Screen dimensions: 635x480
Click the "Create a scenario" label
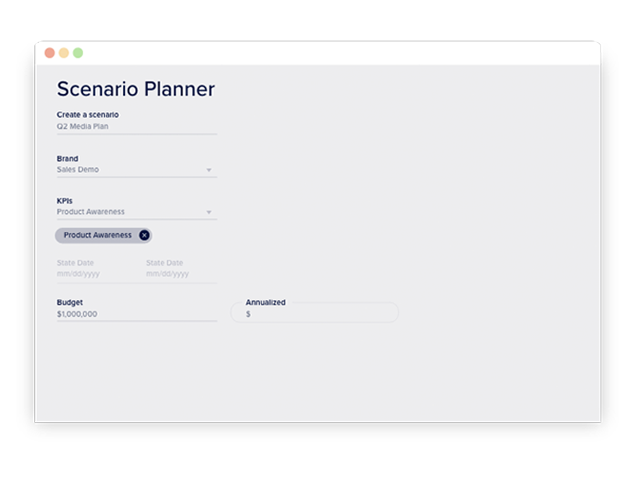[88, 115]
